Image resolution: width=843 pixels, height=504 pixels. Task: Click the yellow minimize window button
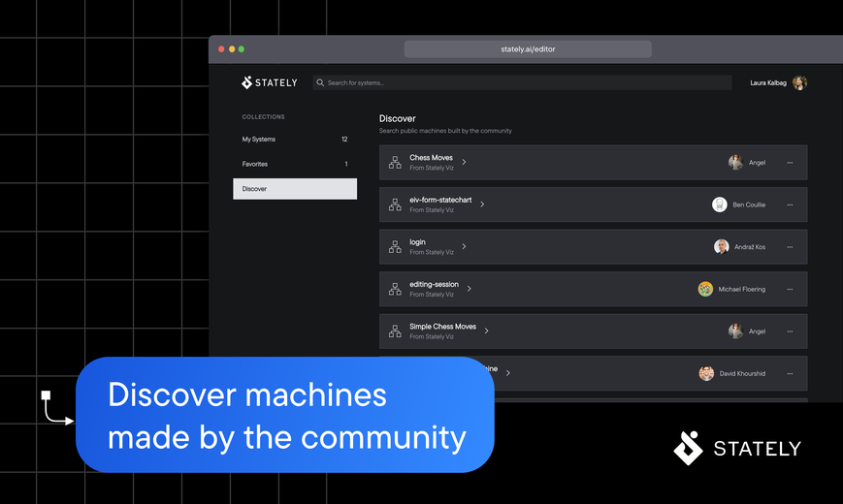click(x=232, y=48)
